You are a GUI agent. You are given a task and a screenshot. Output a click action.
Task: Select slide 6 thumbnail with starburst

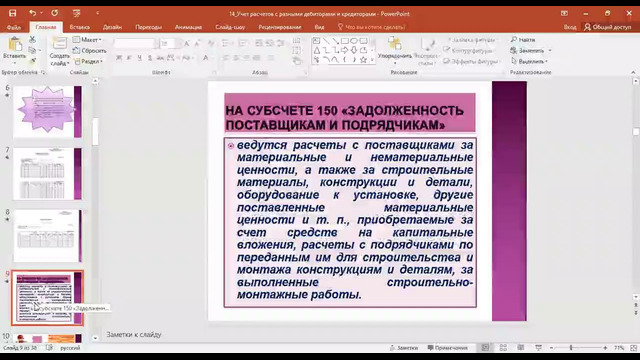pos(47,111)
